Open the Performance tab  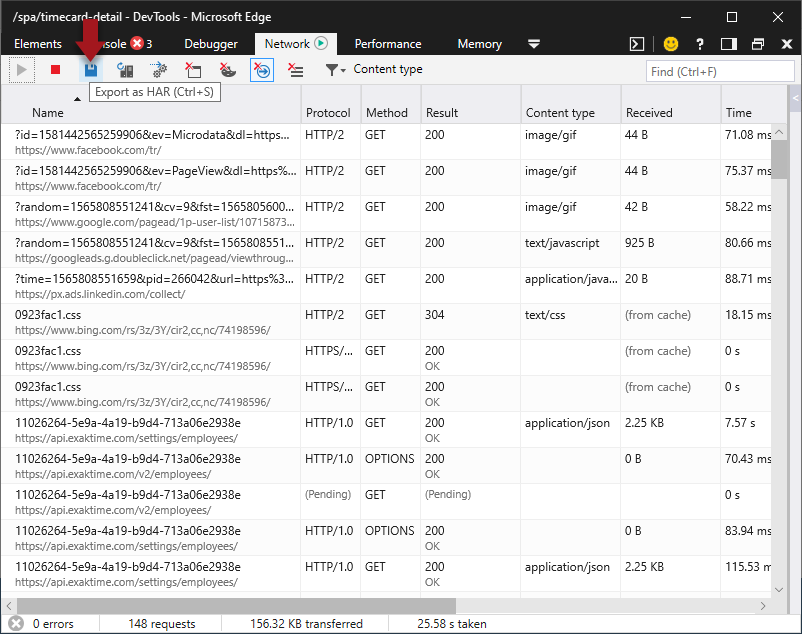click(388, 44)
